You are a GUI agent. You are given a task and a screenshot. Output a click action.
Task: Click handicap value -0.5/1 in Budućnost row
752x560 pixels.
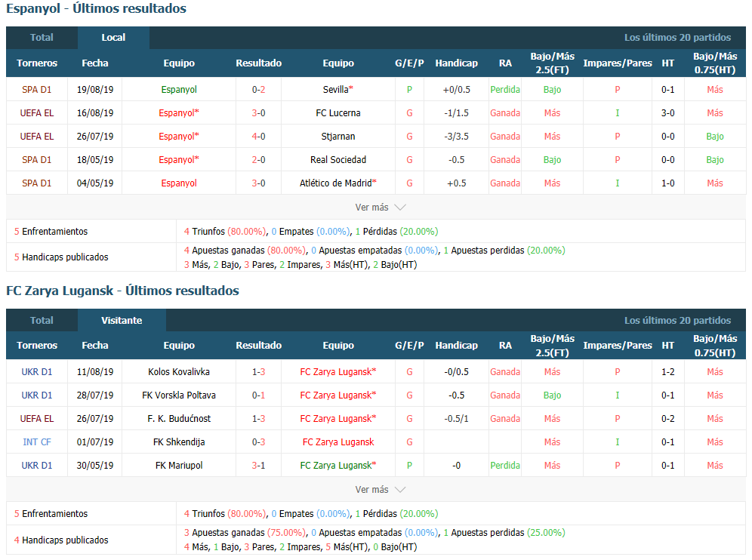[457, 419]
